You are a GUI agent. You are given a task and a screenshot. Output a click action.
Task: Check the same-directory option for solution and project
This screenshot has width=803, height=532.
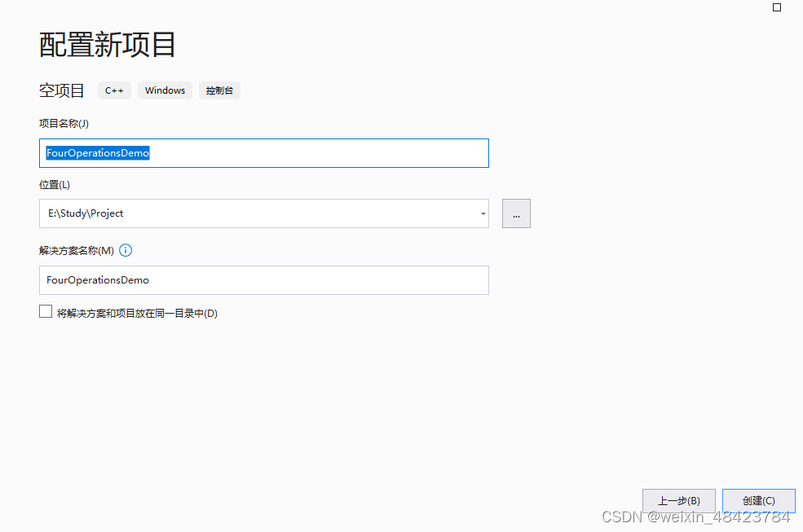46,311
